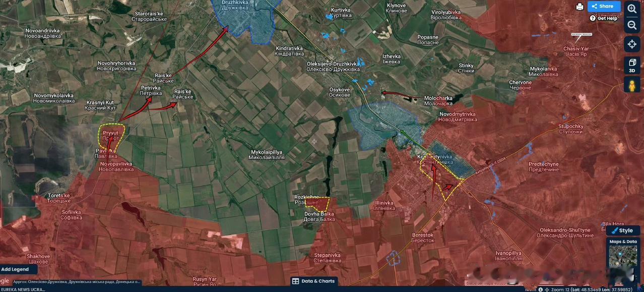Recenter map using the crosshair icon
Screen dimensions: 644x292
tap(632, 44)
